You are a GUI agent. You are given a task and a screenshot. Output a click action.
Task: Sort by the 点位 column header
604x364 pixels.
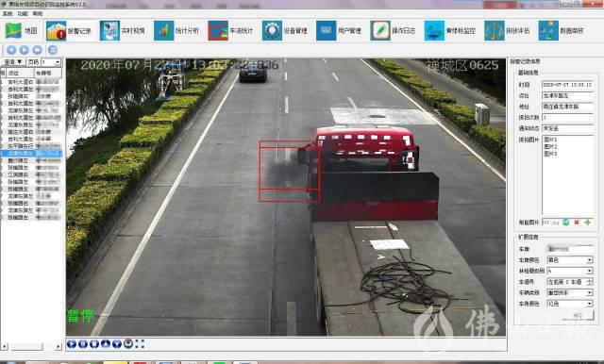click(20, 73)
